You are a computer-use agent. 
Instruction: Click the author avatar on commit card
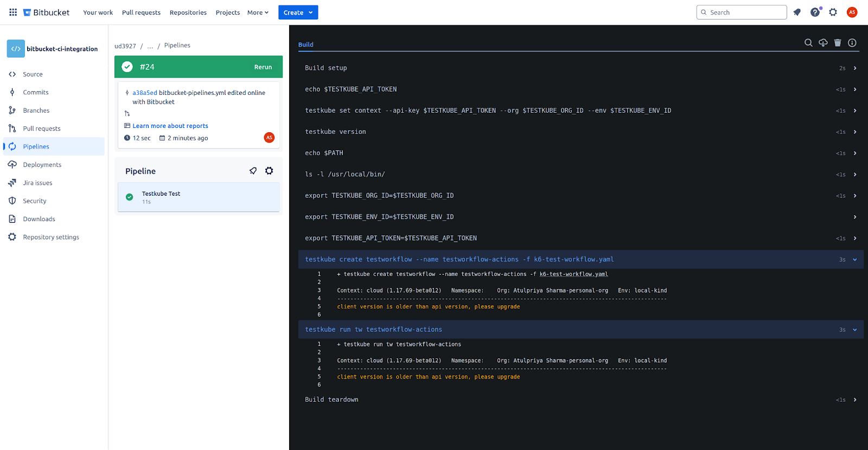pos(269,138)
